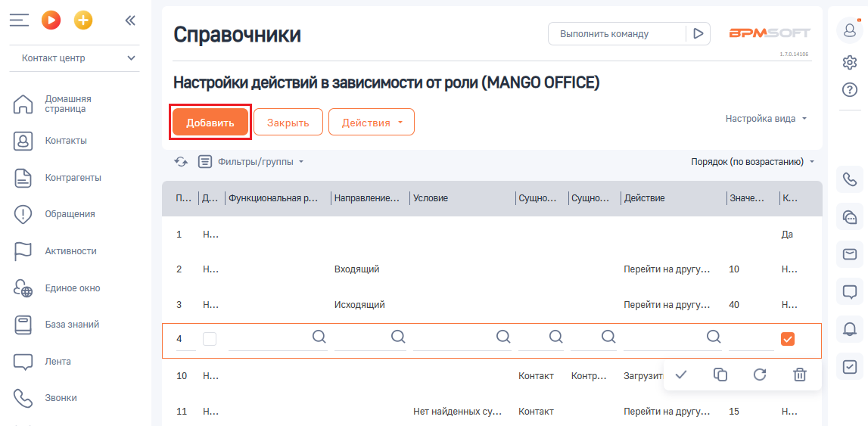Open the chats panel icon on right
Viewport: 868px width, 426px height.
click(849, 217)
